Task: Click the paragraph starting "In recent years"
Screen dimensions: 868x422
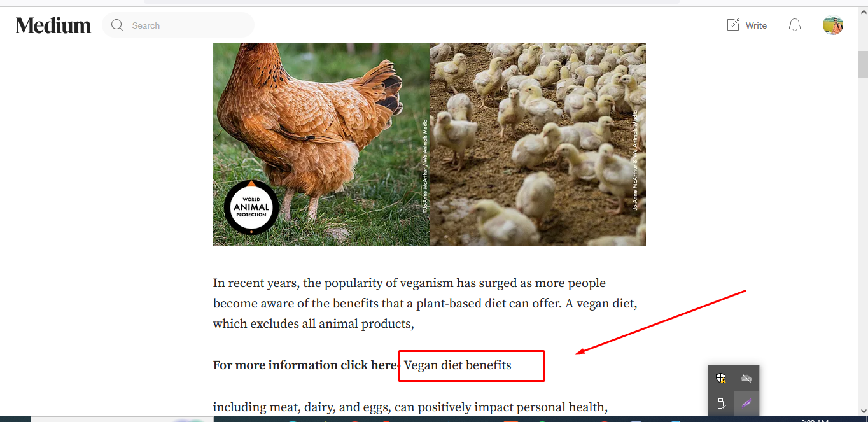Action: pyautogui.click(x=425, y=304)
